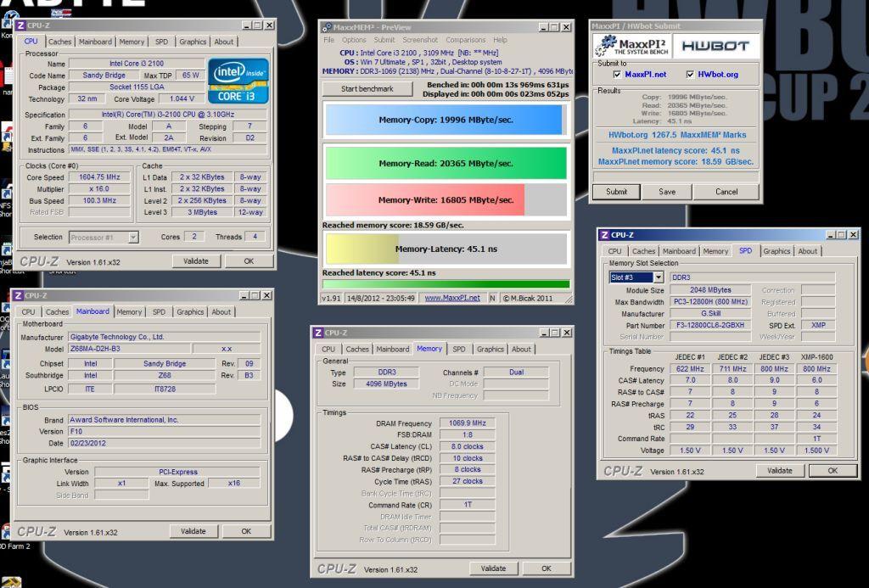Click the MaxxMEM title bar icon
Viewport: 869px width, 588px height.
(x=327, y=27)
